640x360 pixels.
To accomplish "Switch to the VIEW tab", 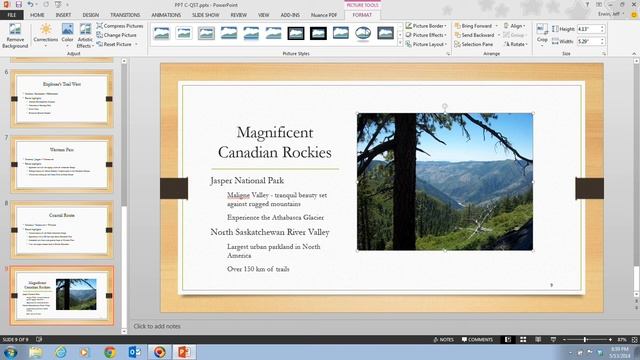I will click(263, 15).
